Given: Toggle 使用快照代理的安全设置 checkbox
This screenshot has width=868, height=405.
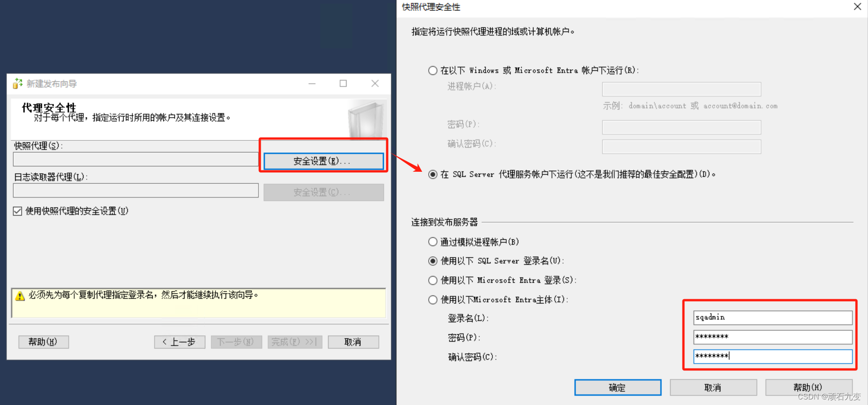Looking at the screenshot, I should pos(18,211).
